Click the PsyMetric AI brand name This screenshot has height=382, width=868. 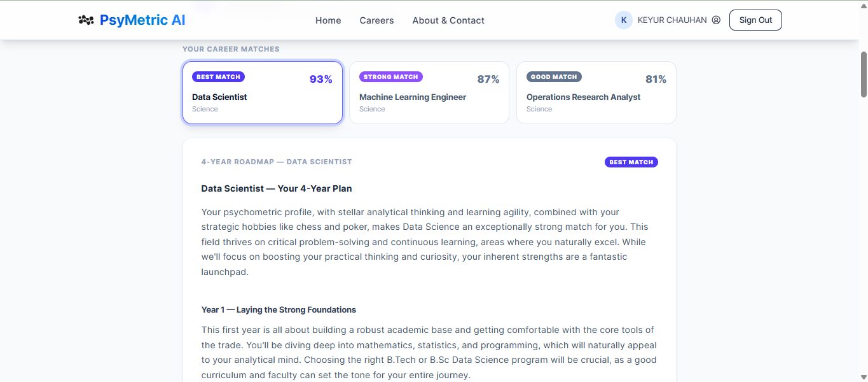(142, 20)
